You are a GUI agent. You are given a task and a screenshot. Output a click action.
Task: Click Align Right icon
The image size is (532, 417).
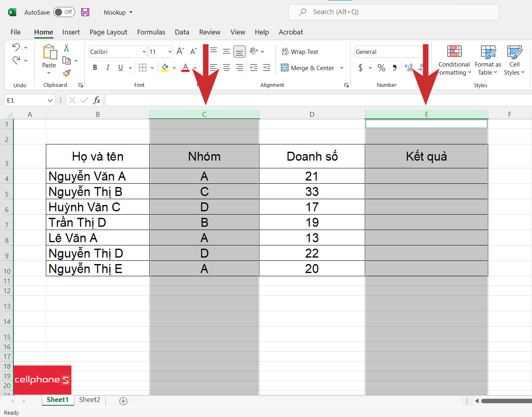239,68
